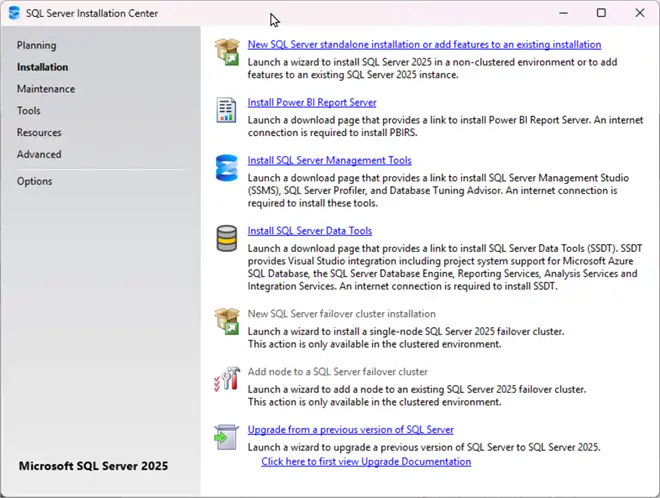Launch New SQL Server standalone installation link
Image resolution: width=660 pixels, height=498 pixels.
(424, 45)
